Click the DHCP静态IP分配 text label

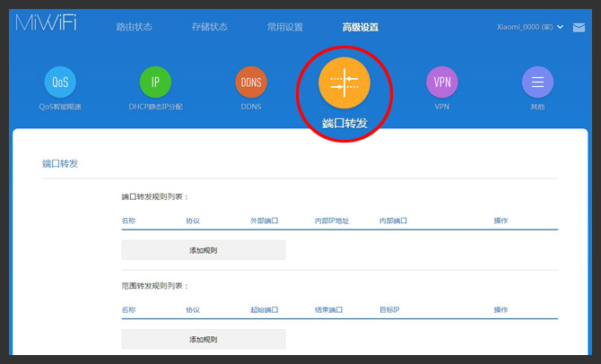pos(155,106)
